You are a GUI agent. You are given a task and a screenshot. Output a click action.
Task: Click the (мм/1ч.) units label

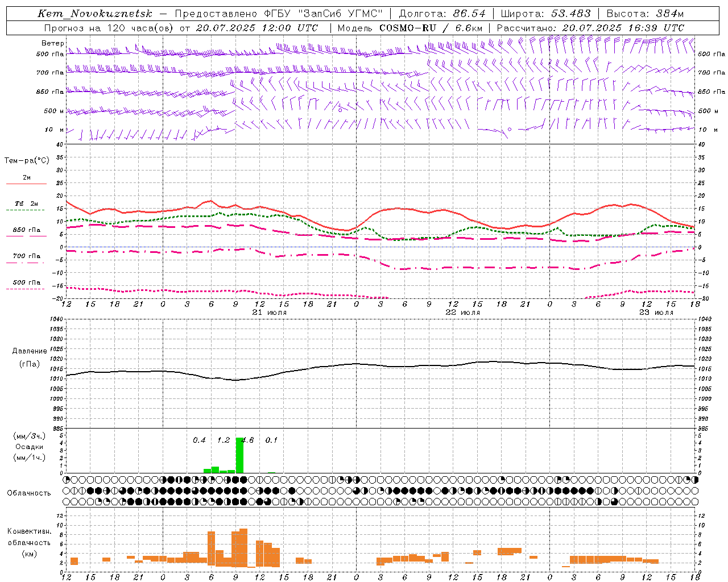[30, 458]
